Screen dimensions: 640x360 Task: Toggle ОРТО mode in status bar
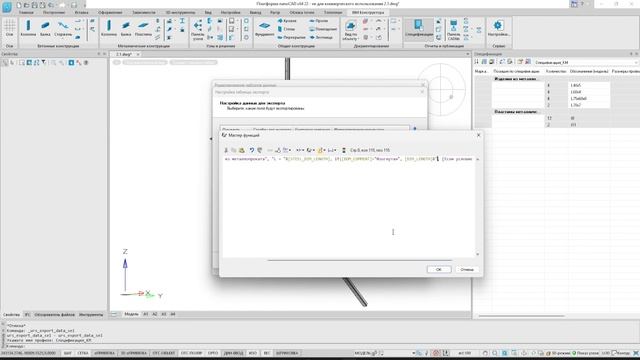(x=213, y=353)
